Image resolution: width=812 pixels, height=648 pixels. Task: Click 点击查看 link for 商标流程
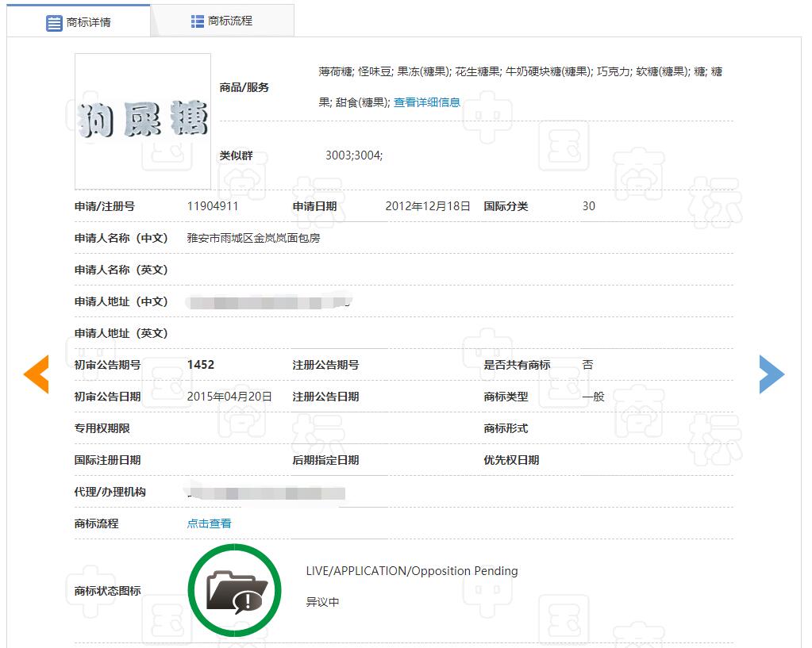coord(210,523)
